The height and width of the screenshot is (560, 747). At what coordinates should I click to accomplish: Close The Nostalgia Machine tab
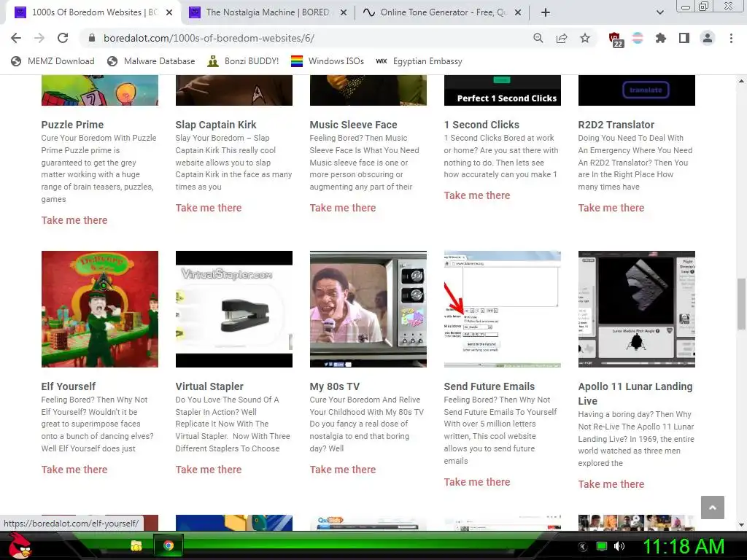pyautogui.click(x=343, y=12)
